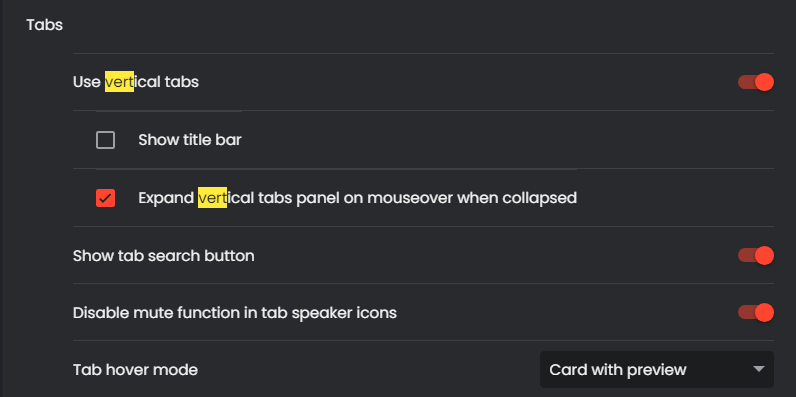Click highlighted 'vert' in Expand vertical tabs row
Viewport: 796px width, 397px height.
click(212, 198)
